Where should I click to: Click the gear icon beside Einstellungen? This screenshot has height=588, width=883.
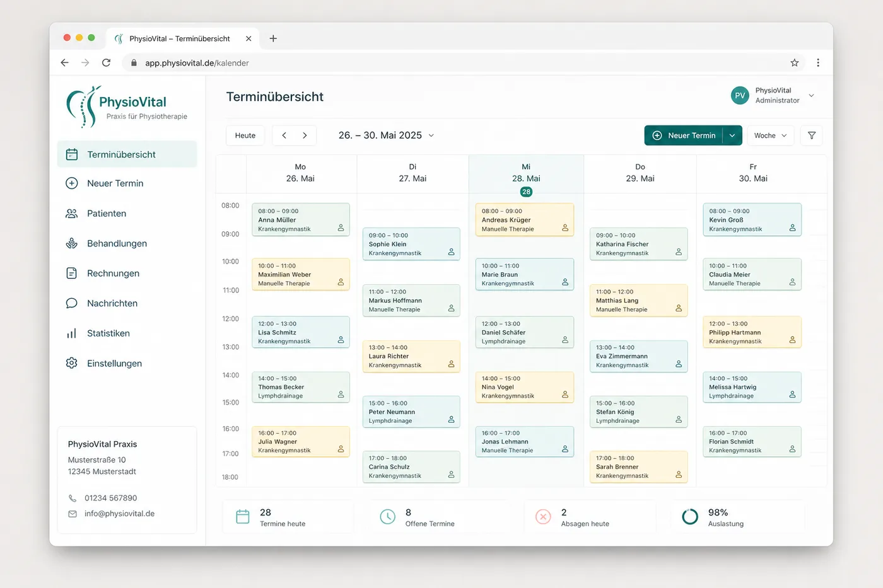(x=72, y=363)
